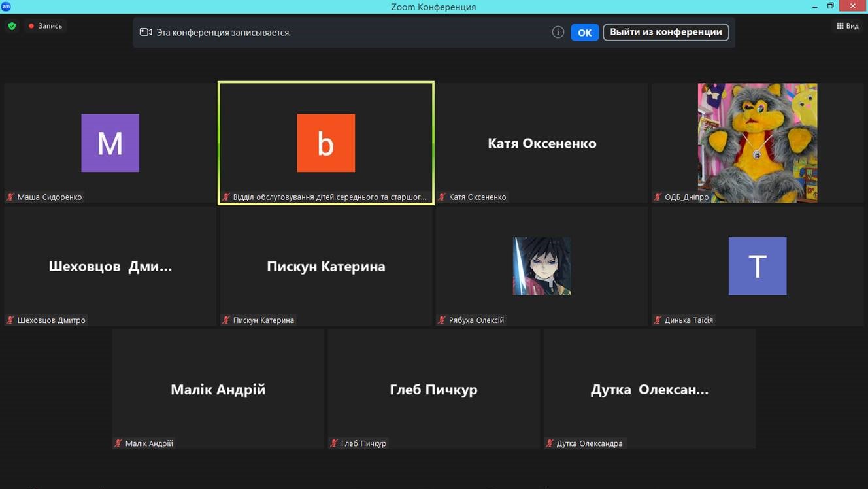Click muted mic icon for Рябуха Олексій
The height and width of the screenshot is (489, 868).
click(442, 320)
